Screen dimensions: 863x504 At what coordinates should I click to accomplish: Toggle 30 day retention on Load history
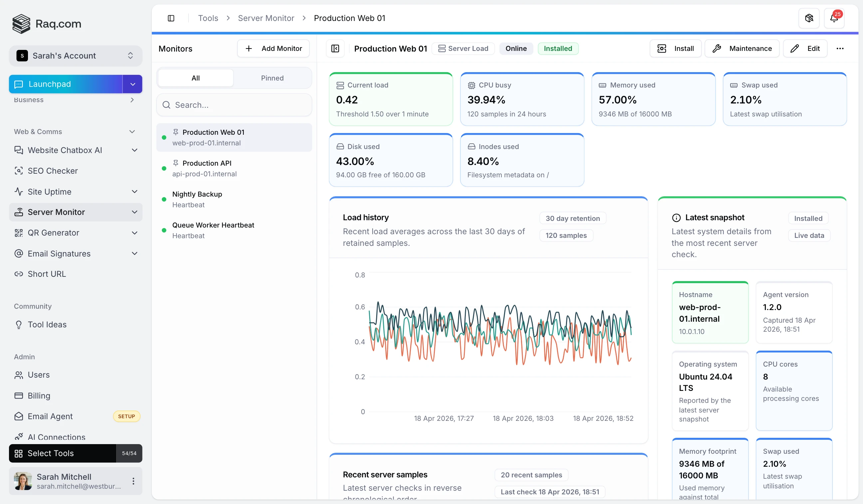point(572,218)
